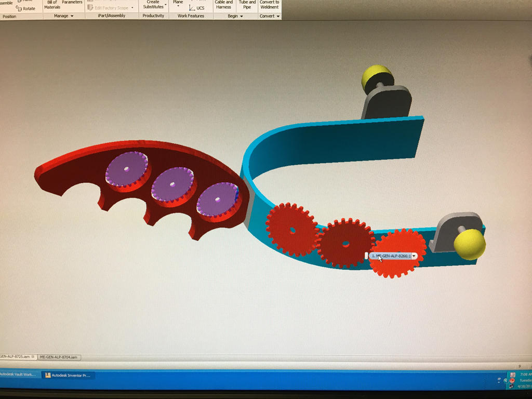This screenshot has width=532, height=399.
Task: Select the ME-GEN-ALP-8266:1 selection tag
Action: pyautogui.click(x=391, y=256)
